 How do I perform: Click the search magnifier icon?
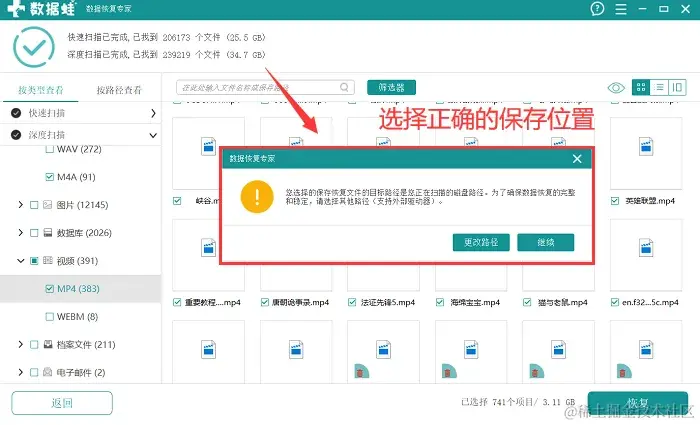click(344, 87)
